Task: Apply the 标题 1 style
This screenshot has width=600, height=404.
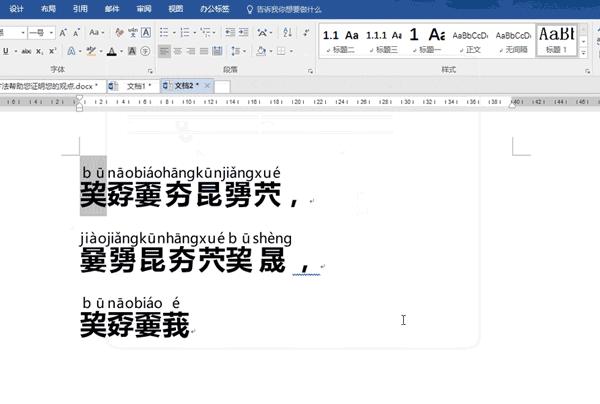Action: pos(556,41)
